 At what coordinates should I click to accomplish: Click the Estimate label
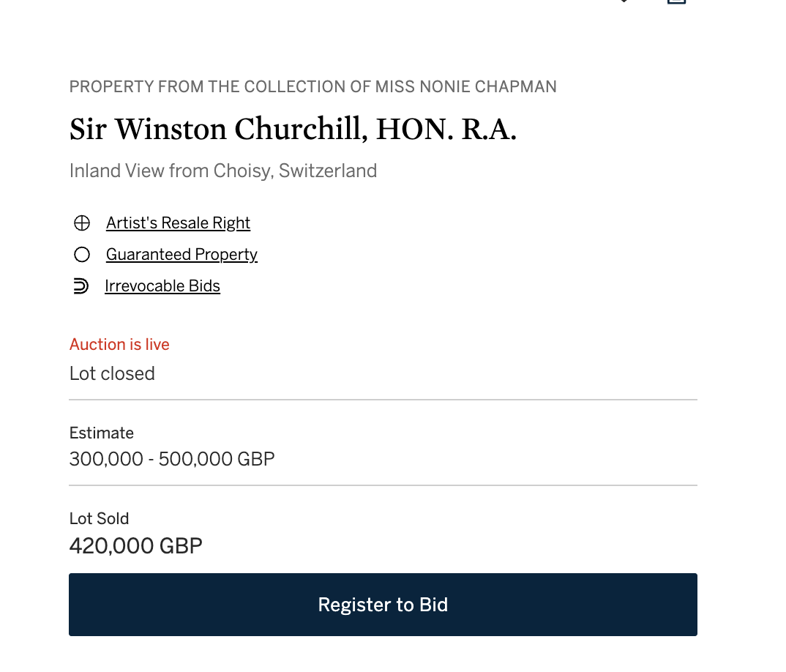[102, 433]
